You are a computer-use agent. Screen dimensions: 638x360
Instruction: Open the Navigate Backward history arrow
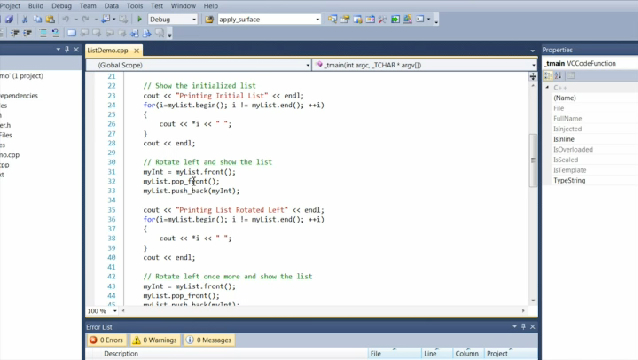point(114,19)
